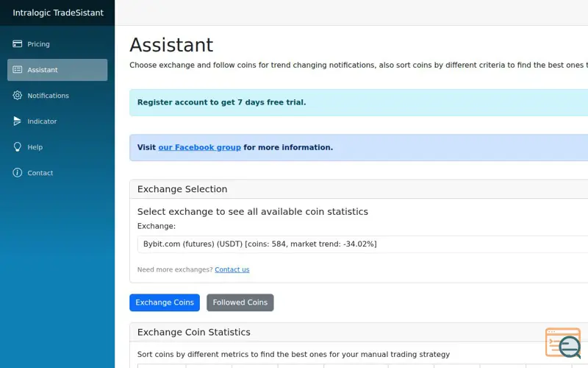
Task: Click the Exchange Selection card header
Action: tap(359, 189)
